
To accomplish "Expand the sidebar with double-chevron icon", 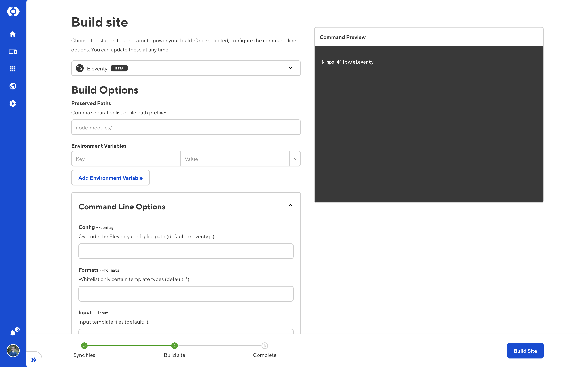I will [x=34, y=360].
